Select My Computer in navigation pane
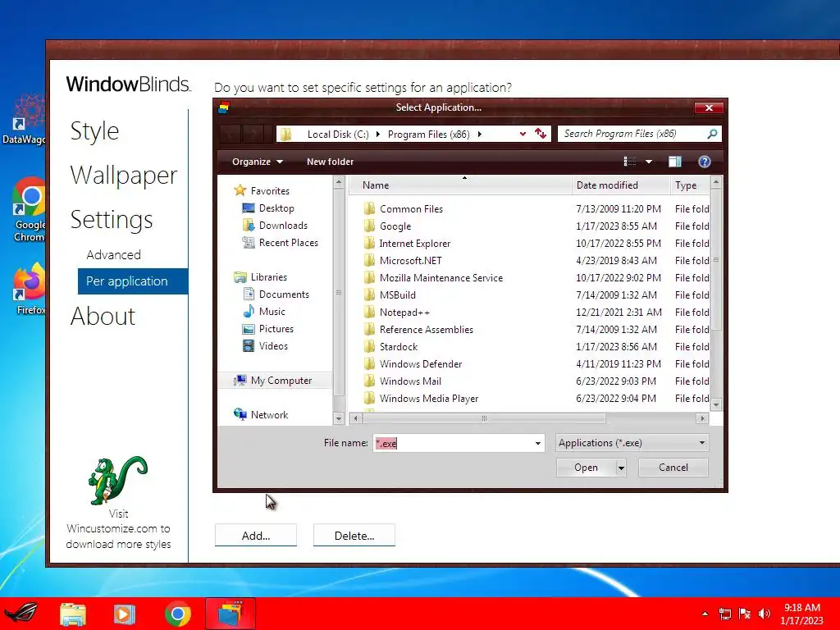The width and height of the screenshot is (840, 630). pyautogui.click(x=281, y=381)
